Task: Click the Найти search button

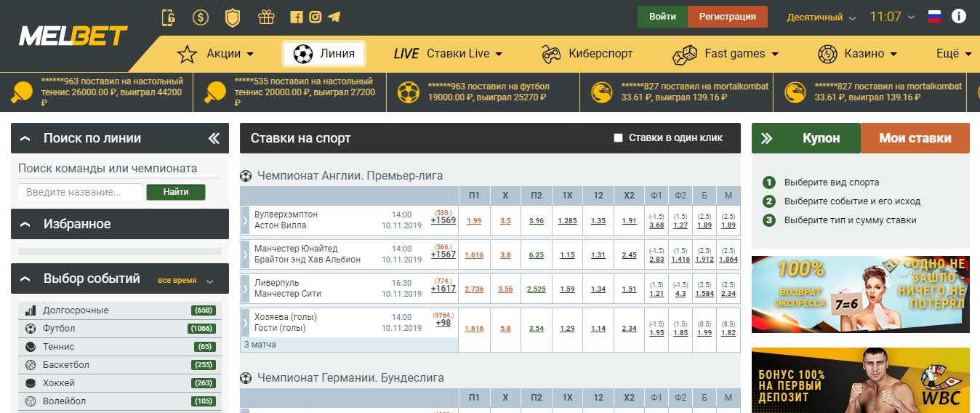Action: 176,192
